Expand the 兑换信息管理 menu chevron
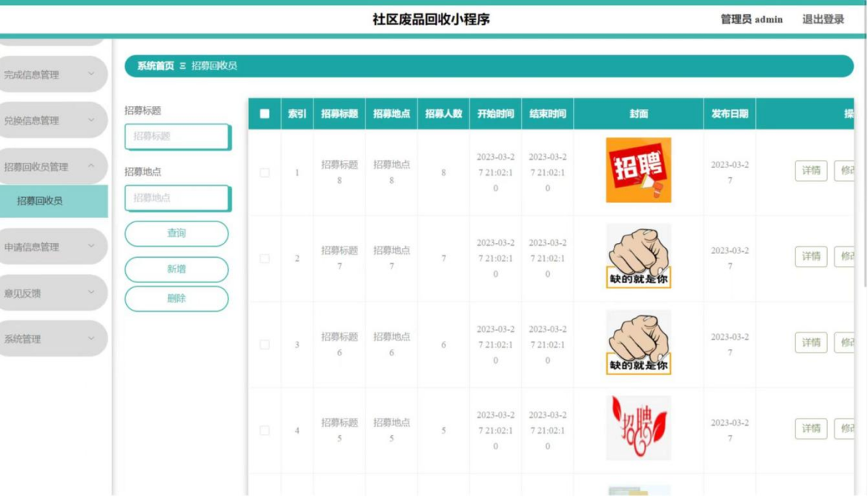This screenshot has height=497, width=868. (x=91, y=119)
